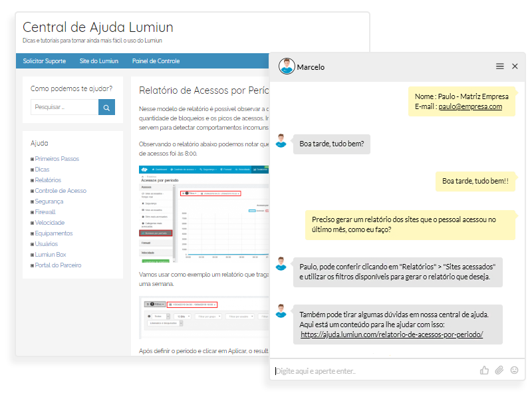
Task: Expand the Equipamentos tree node
Action: 32,234
